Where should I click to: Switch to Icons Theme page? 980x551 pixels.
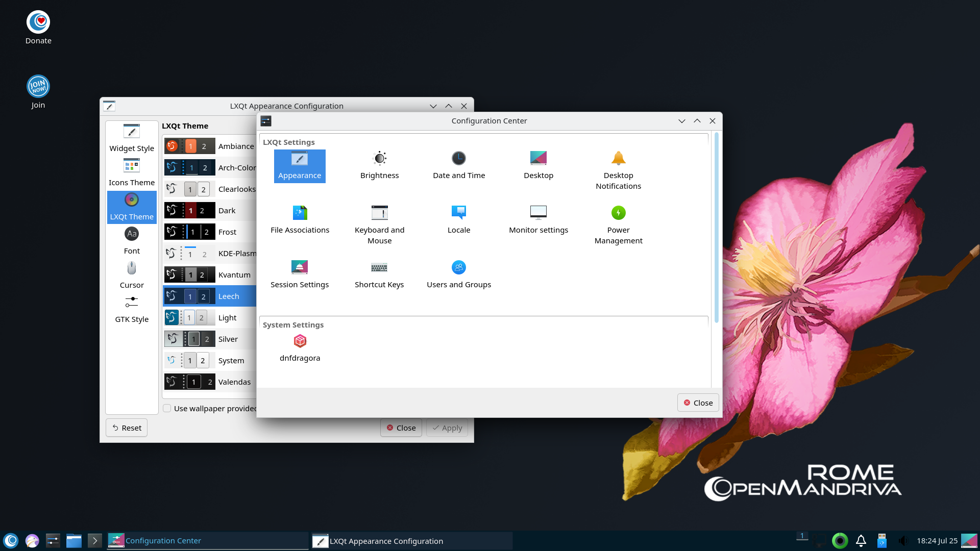click(132, 173)
